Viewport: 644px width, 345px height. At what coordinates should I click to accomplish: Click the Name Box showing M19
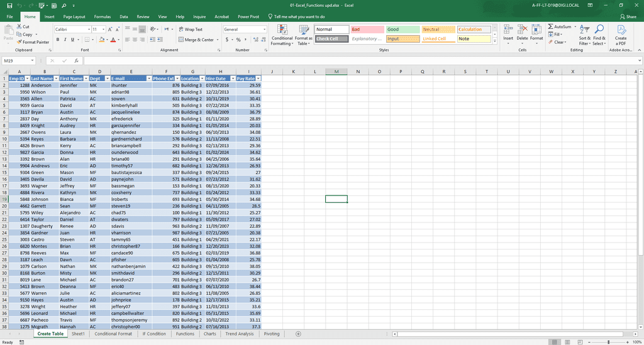(x=16, y=61)
